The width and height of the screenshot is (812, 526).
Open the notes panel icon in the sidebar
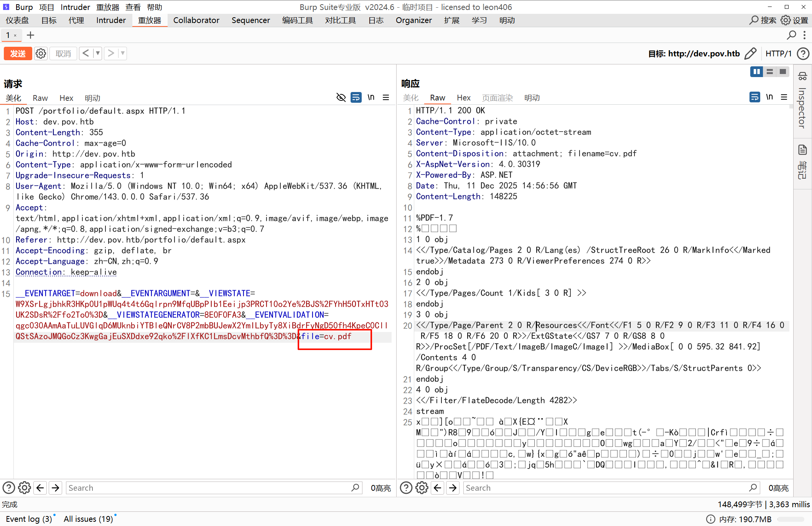[x=802, y=150]
